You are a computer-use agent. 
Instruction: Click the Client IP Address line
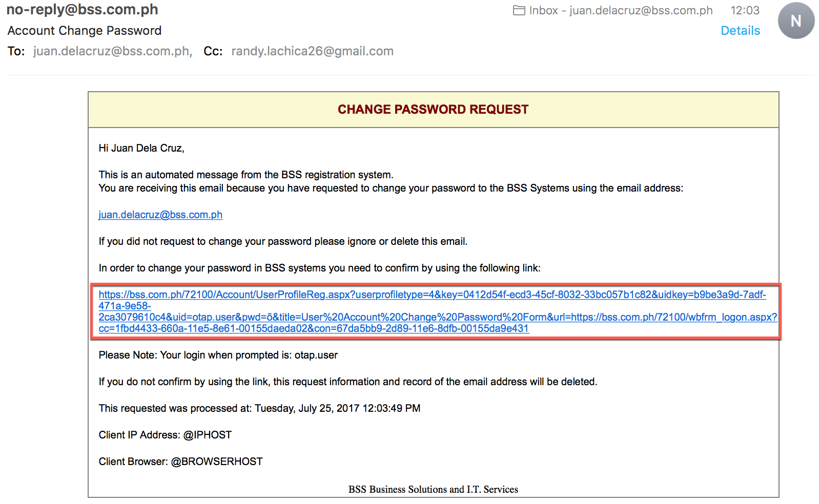coord(165,435)
